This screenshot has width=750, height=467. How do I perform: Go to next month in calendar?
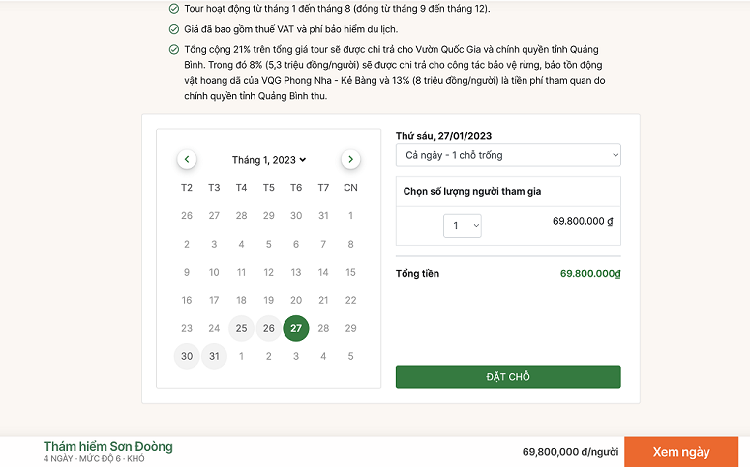click(350, 159)
